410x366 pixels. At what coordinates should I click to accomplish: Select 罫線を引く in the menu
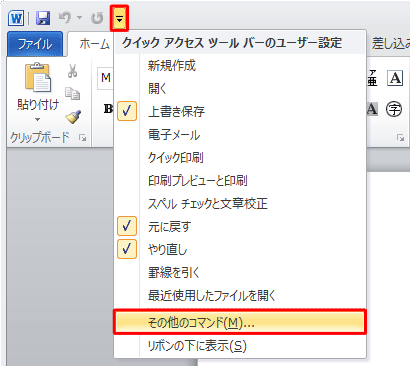240,272
